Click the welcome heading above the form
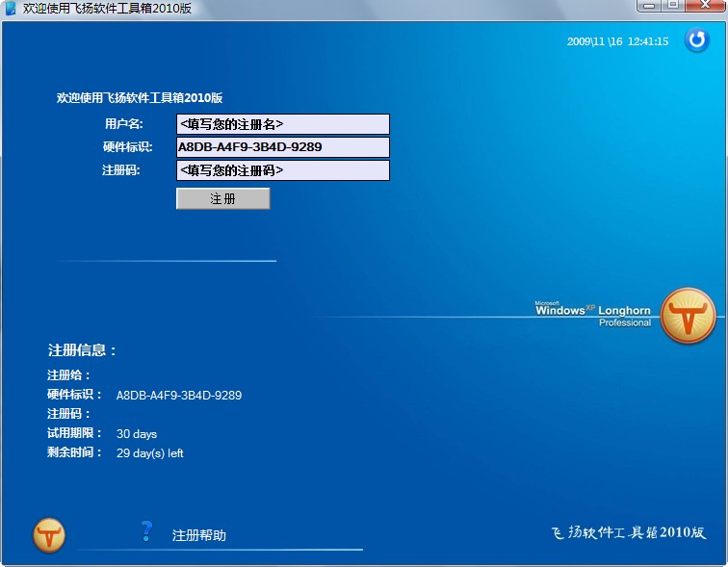Screen dimensions: 728x567 click(x=140, y=98)
